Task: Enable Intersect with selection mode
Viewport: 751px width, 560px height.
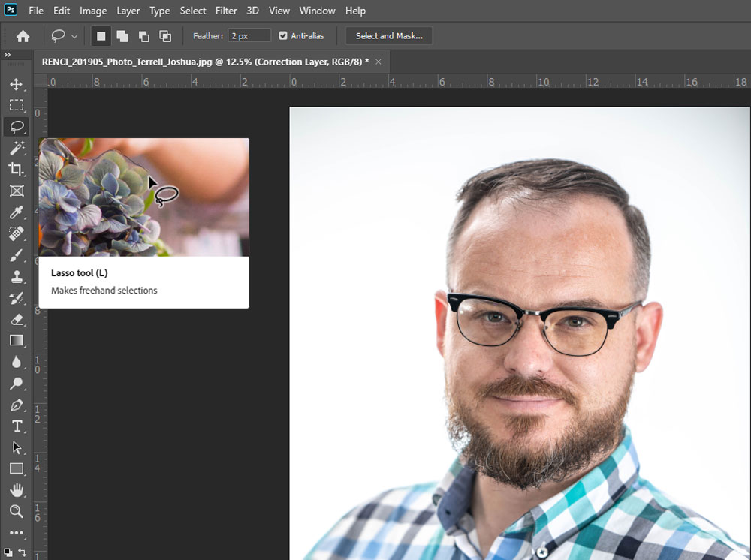Action: (165, 36)
